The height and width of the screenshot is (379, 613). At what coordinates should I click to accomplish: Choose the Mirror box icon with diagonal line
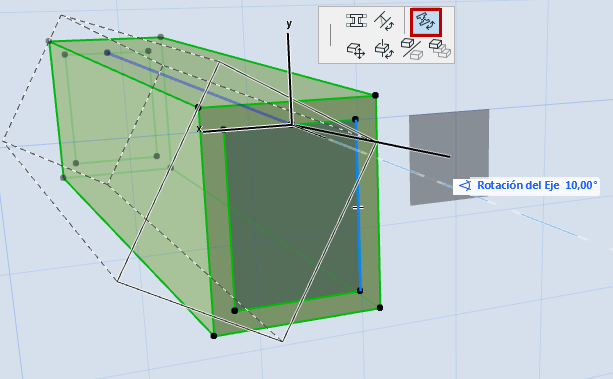tap(412, 49)
